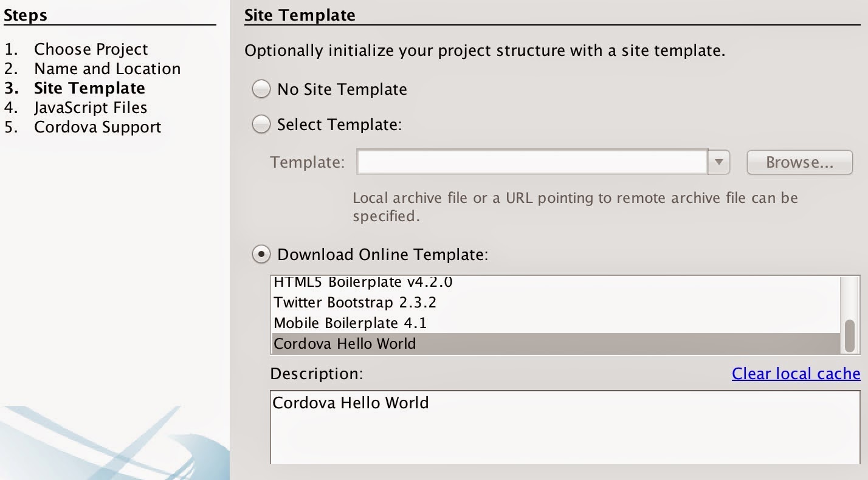Click the Steps panel heading
Screen dimensions: 868x480
pos(26,15)
